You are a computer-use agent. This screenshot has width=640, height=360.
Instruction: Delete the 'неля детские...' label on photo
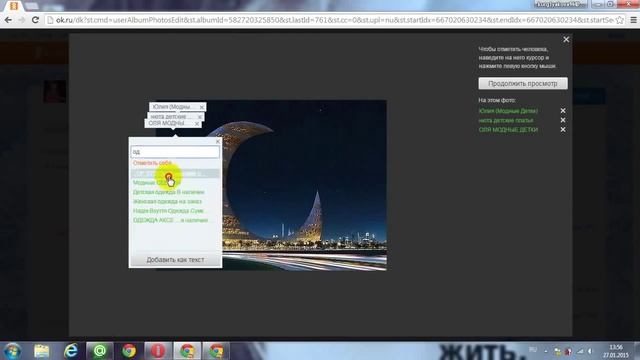pos(200,117)
